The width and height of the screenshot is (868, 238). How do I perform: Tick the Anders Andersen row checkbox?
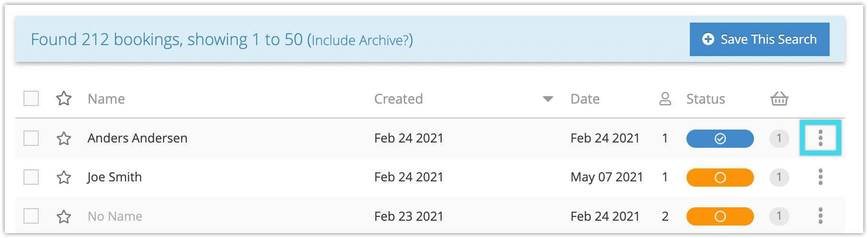coord(31,138)
